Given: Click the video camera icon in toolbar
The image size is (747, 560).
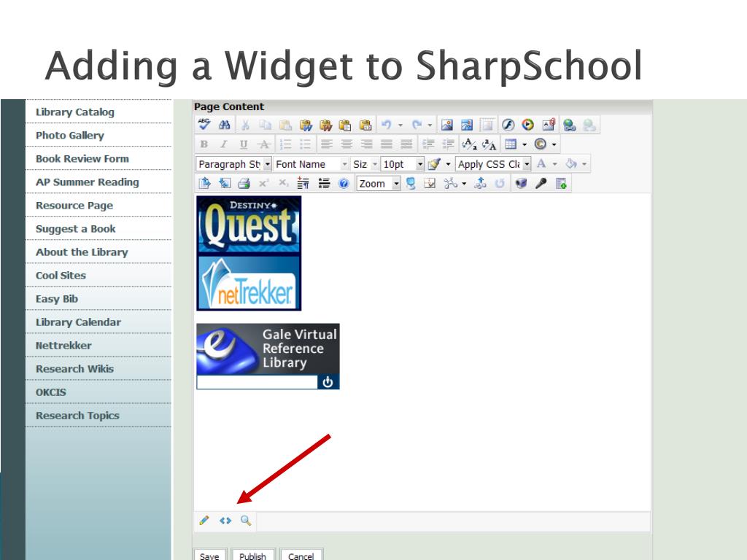Looking at the screenshot, I should pyautogui.click(x=521, y=183).
